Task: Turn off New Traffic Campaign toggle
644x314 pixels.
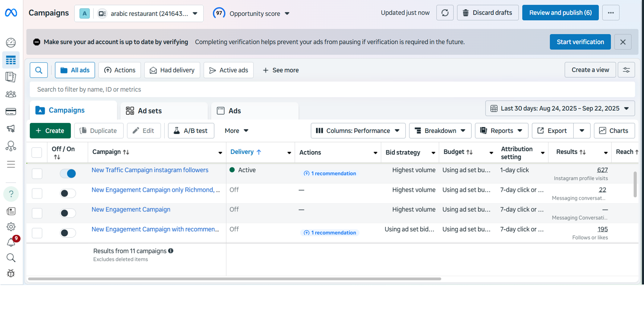Action: click(x=68, y=173)
